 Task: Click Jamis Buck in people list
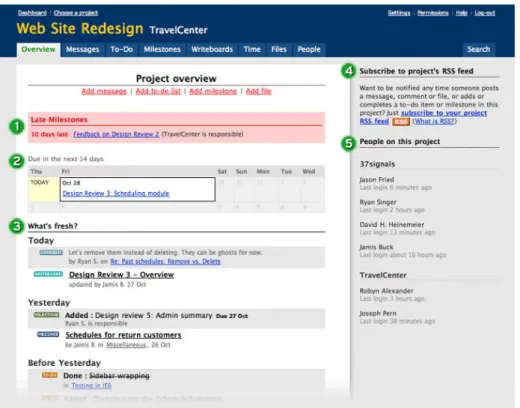(x=376, y=247)
